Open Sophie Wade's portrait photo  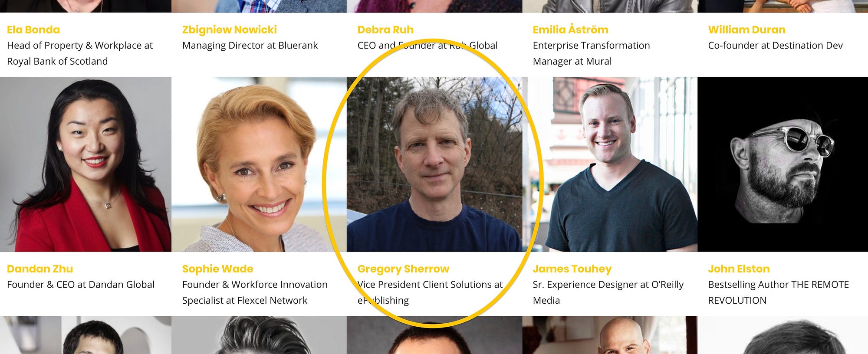(259, 164)
